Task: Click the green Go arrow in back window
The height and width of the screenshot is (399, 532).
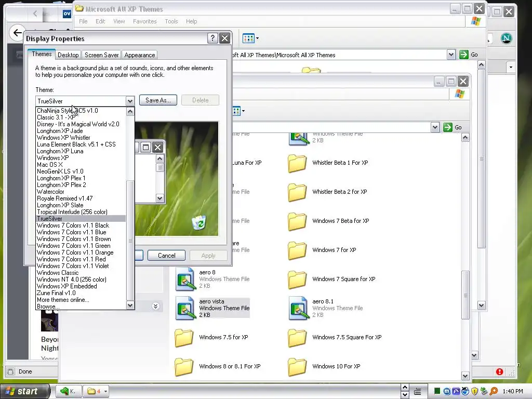Action: click(x=463, y=55)
